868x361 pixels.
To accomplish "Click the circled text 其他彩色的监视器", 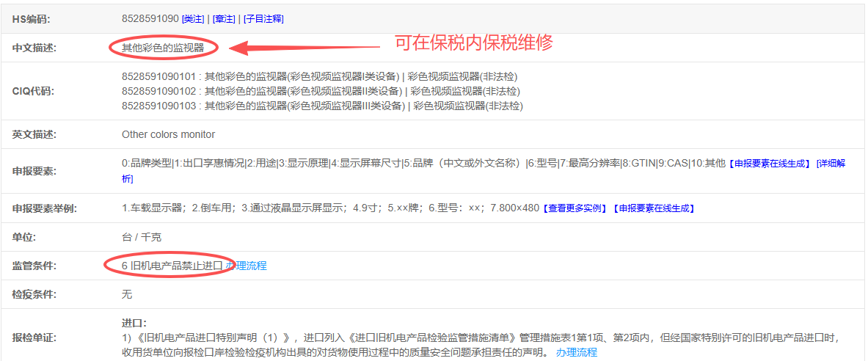I will (x=163, y=48).
